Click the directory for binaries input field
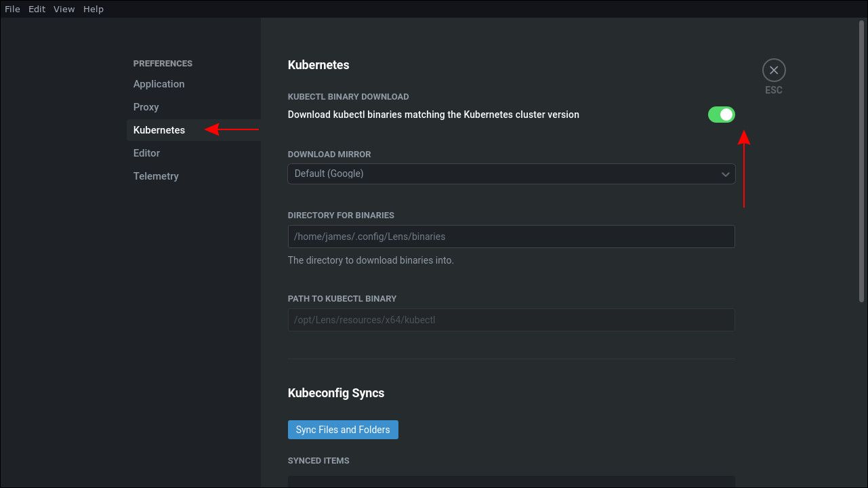 [511, 236]
